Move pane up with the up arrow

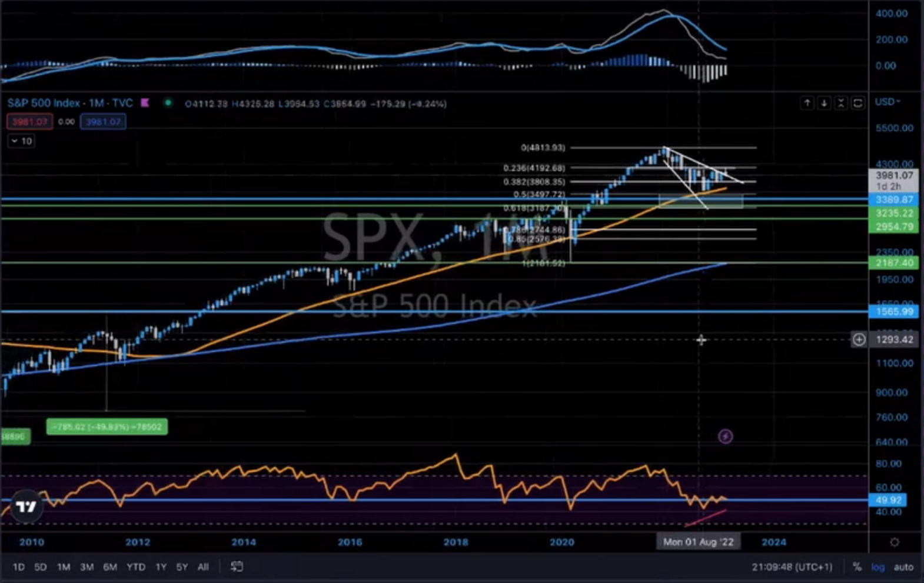tap(807, 103)
